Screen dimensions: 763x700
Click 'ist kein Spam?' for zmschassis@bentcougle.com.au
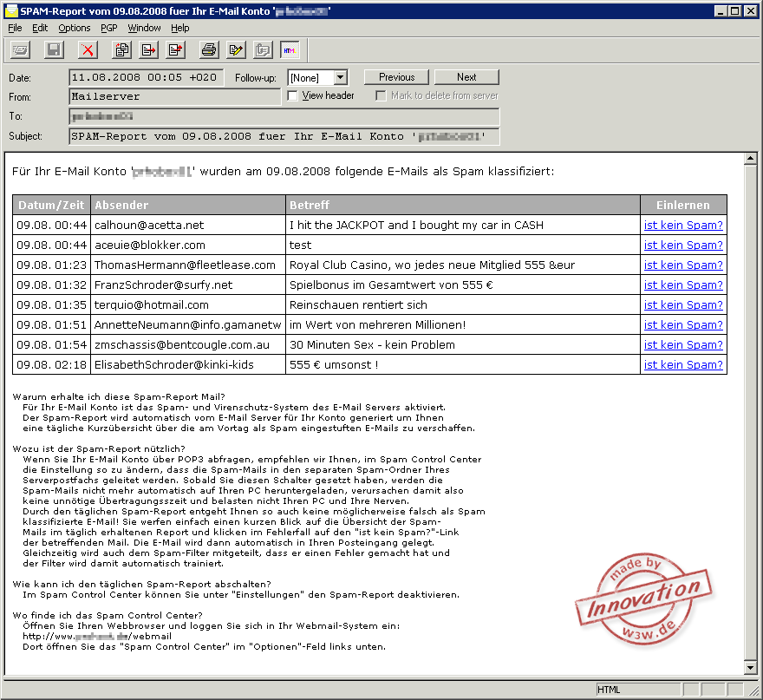tap(683, 344)
